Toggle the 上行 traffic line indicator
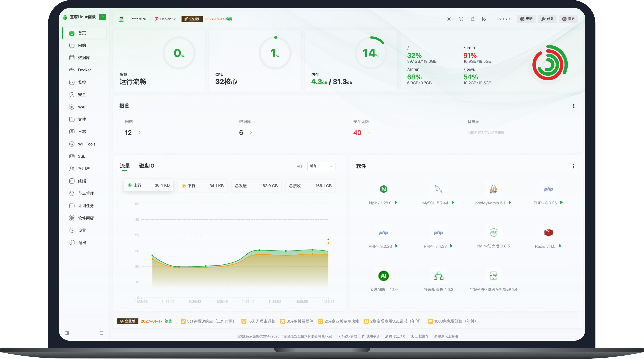 point(148,185)
